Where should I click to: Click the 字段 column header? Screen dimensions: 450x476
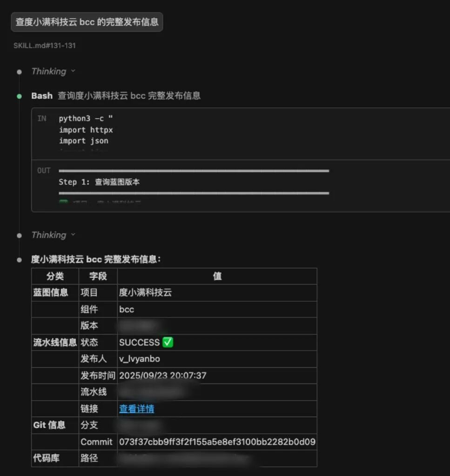[x=98, y=276]
